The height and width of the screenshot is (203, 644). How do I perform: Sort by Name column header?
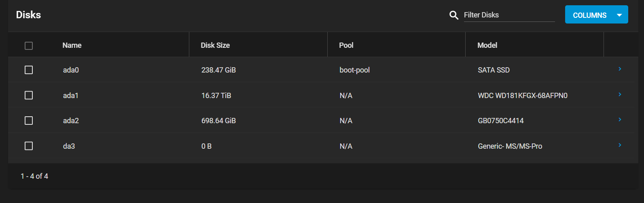click(72, 45)
